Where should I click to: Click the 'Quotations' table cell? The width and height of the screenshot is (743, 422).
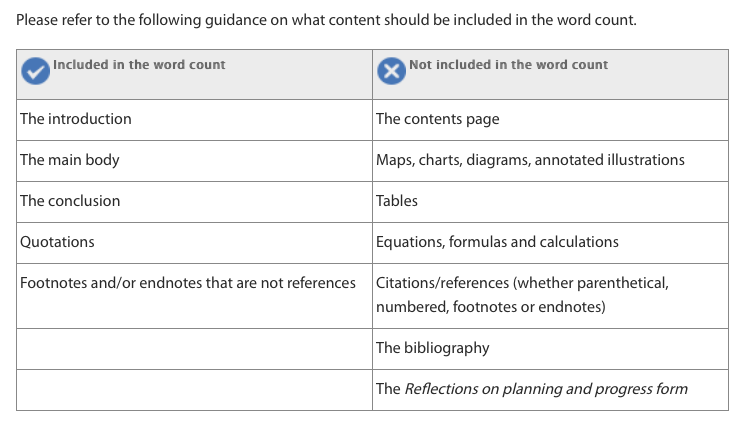pos(58,242)
